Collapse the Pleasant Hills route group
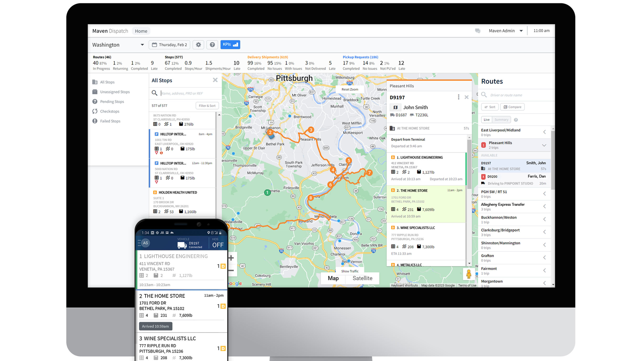644x361 pixels. (x=544, y=145)
